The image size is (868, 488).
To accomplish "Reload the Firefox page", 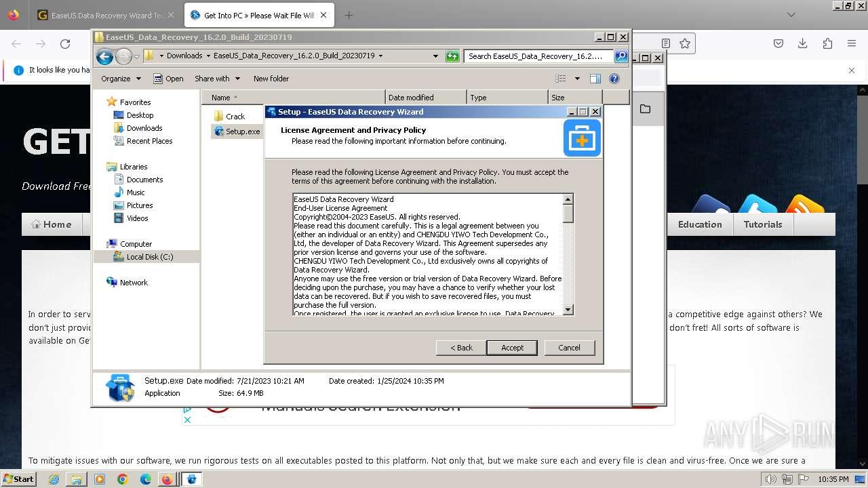I will click(x=65, y=44).
